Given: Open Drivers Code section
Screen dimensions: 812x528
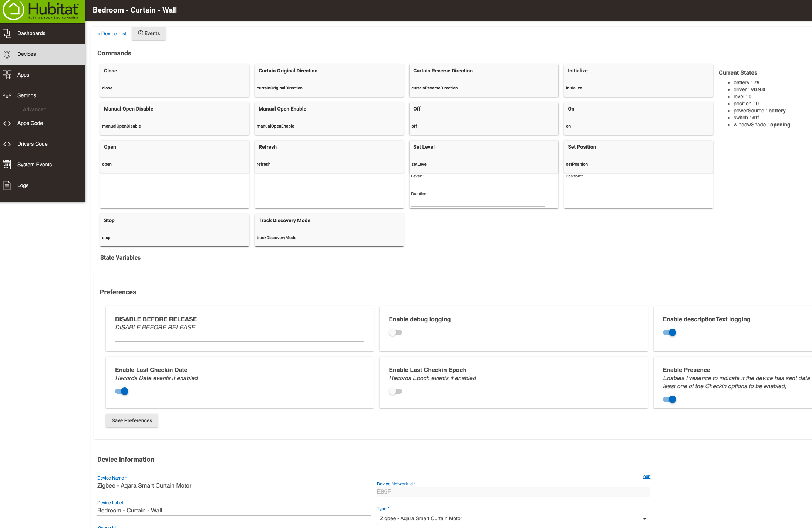Looking at the screenshot, I should coord(43,144).
